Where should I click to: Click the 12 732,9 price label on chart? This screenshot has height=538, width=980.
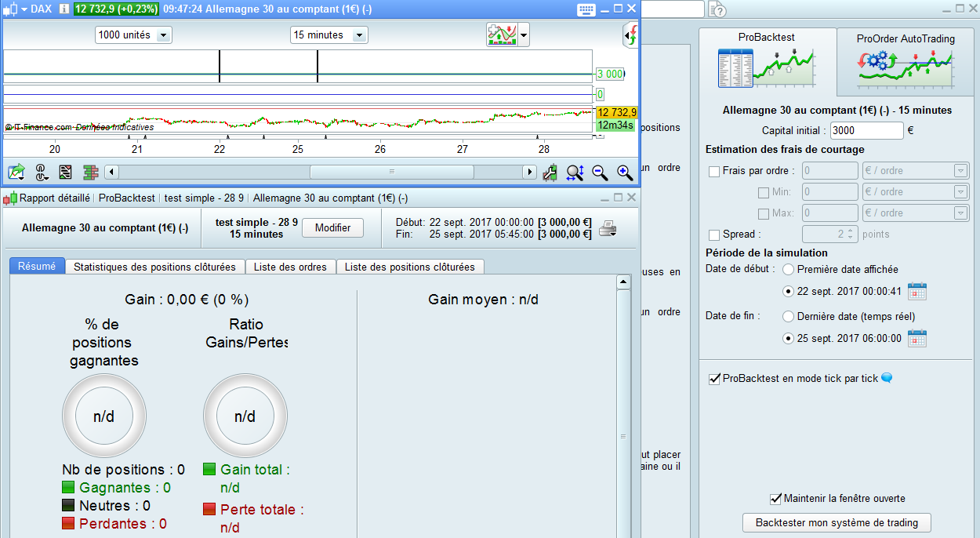617,113
